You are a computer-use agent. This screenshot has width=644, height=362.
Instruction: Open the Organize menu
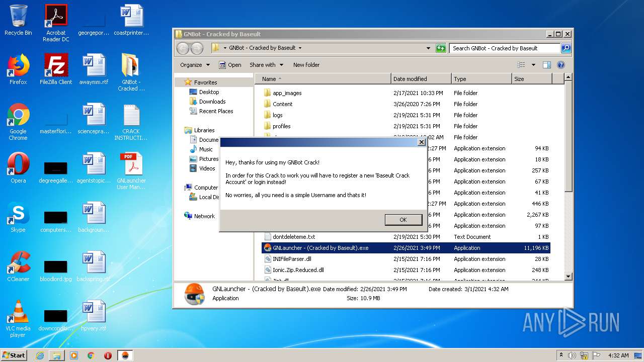point(195,65)
